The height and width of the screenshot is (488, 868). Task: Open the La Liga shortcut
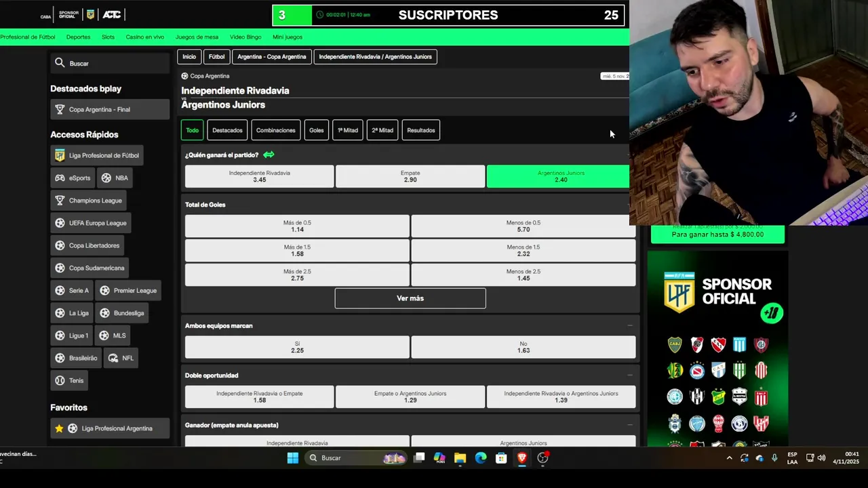point(72,313)
